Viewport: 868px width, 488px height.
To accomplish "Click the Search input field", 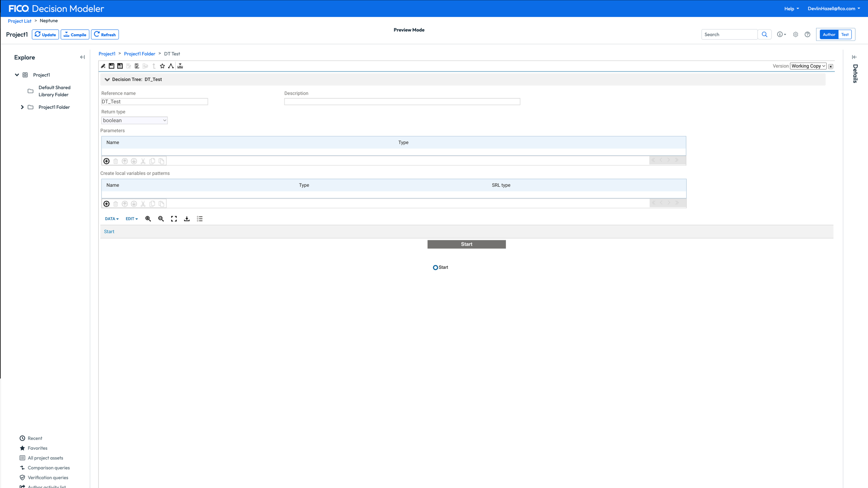I will click(729, 35).
